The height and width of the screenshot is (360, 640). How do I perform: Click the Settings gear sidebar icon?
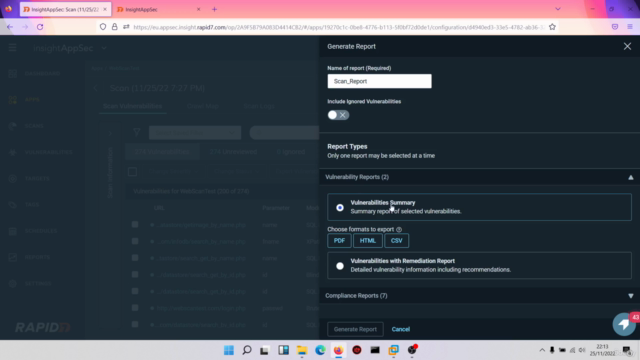(13, 283)
